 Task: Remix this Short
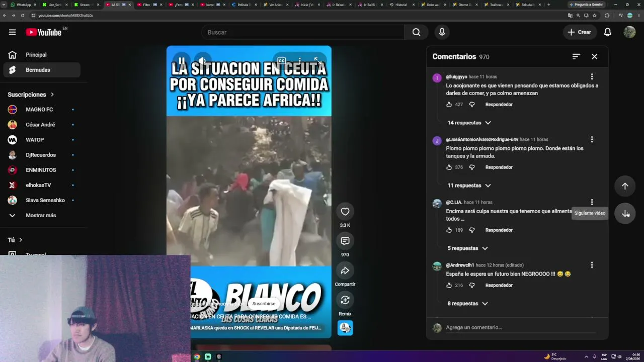345,300
